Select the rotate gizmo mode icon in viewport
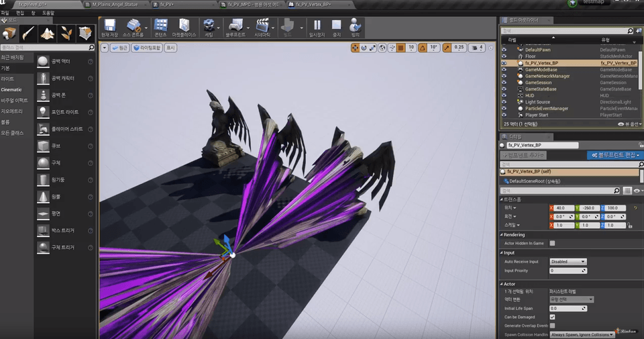Image resolution: width=644 pixels, height=339 pixels. tap(364, 48)
